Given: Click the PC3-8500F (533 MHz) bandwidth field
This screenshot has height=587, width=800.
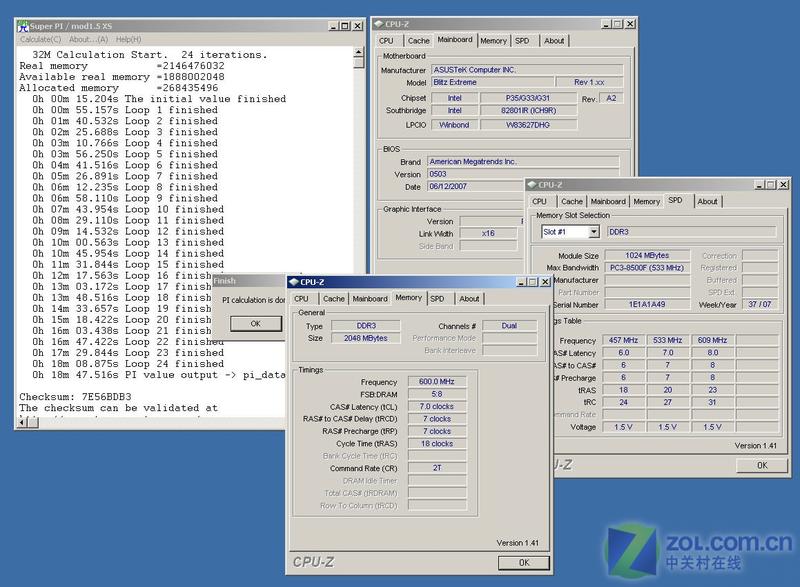Looking at the screenshot, I should pos(647,268).
